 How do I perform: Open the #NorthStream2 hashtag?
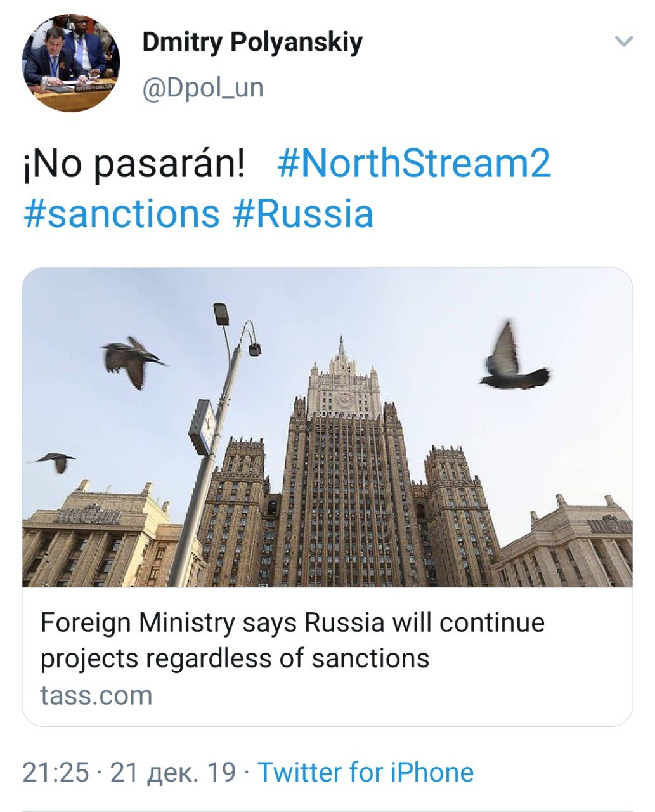414,163
